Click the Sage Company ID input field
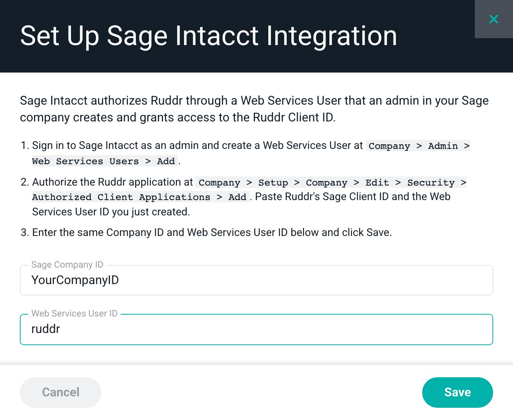 pyautogui.click(x=256, y=280)
